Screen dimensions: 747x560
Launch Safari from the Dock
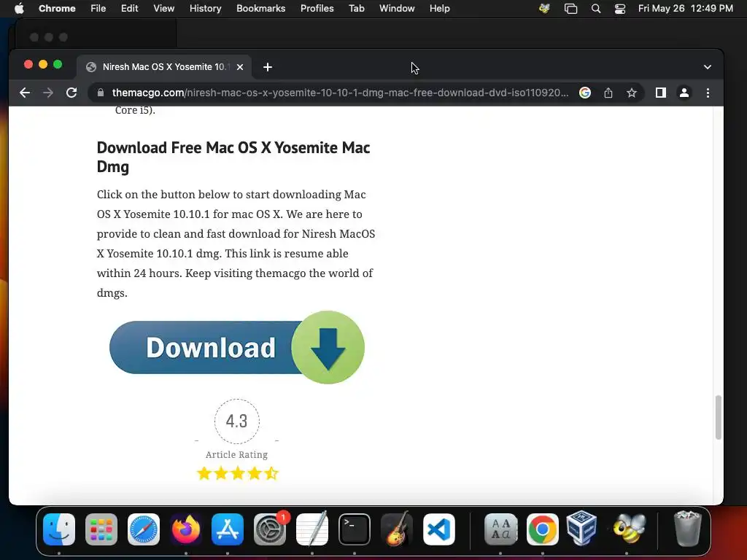click(144, 529)
